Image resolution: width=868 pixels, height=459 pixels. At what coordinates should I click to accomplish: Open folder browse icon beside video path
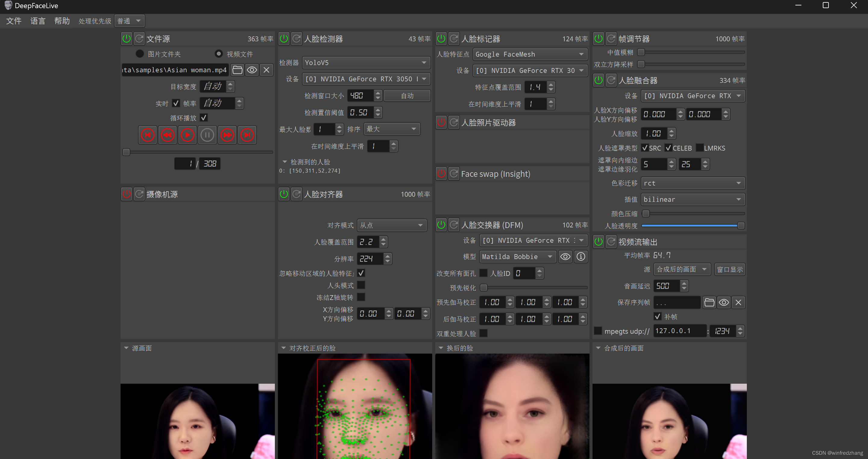tap(237, 70)
